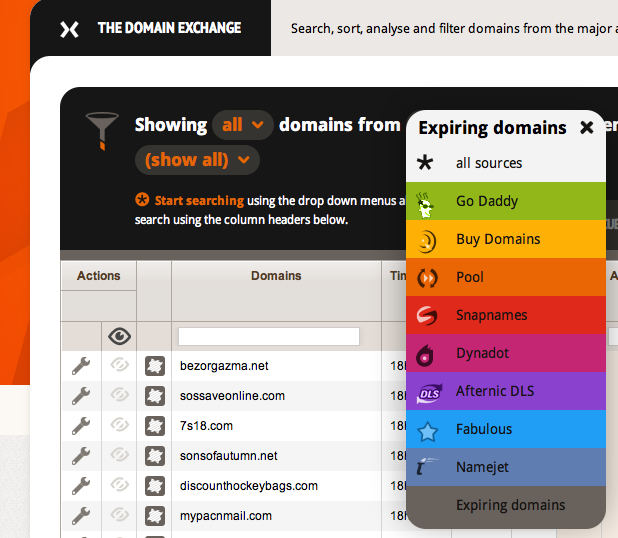Click domain sossaveonline.com

232,396
